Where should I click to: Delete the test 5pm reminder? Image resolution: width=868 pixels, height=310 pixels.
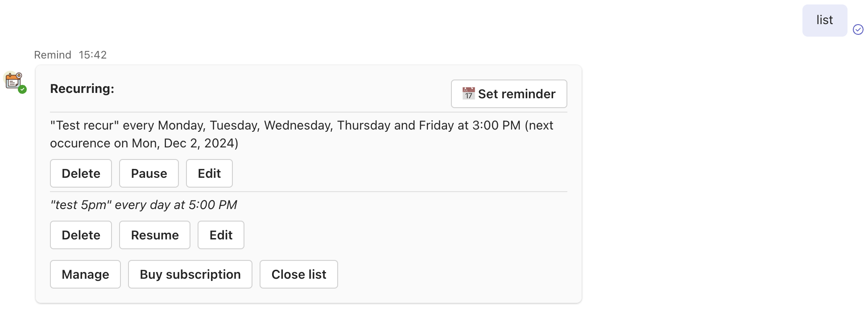(81, 235)
